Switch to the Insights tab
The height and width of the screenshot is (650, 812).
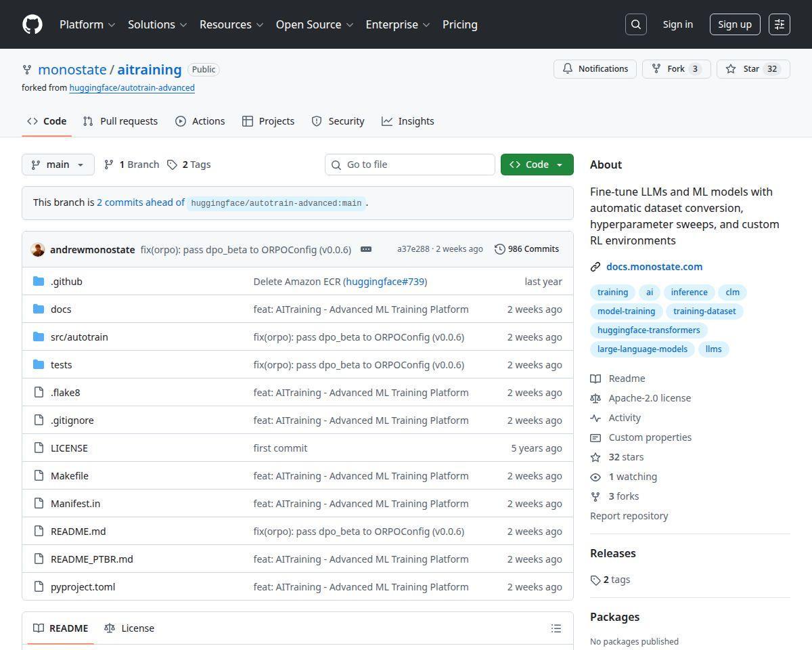(408, 121)
